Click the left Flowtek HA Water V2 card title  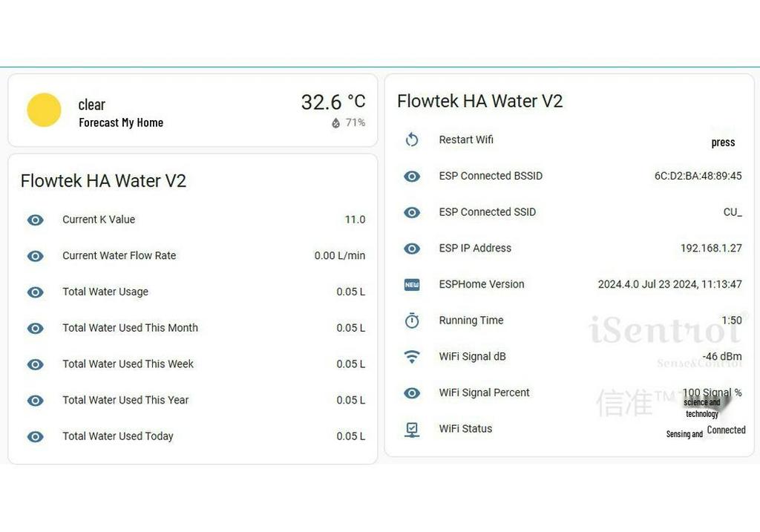103,181
